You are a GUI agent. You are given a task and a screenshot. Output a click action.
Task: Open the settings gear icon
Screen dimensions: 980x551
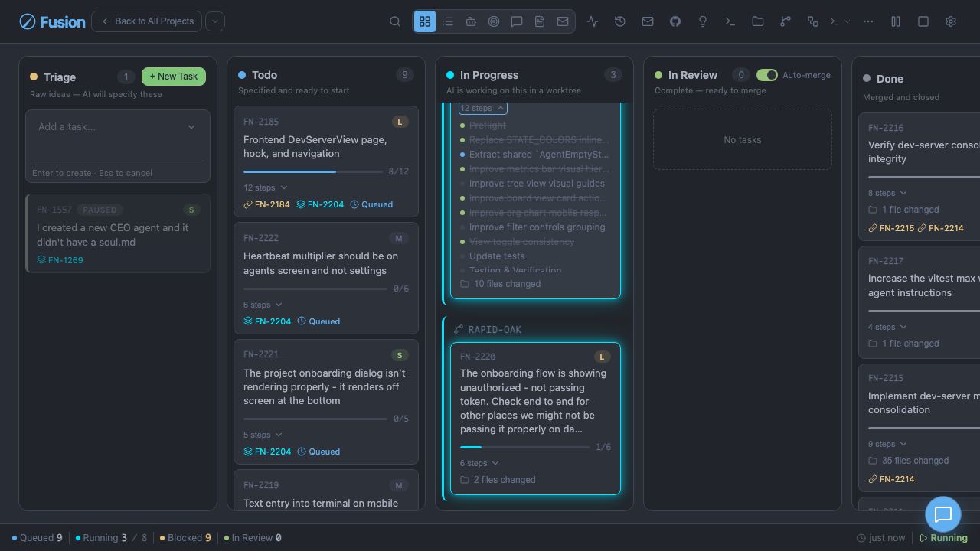point(951,21)
